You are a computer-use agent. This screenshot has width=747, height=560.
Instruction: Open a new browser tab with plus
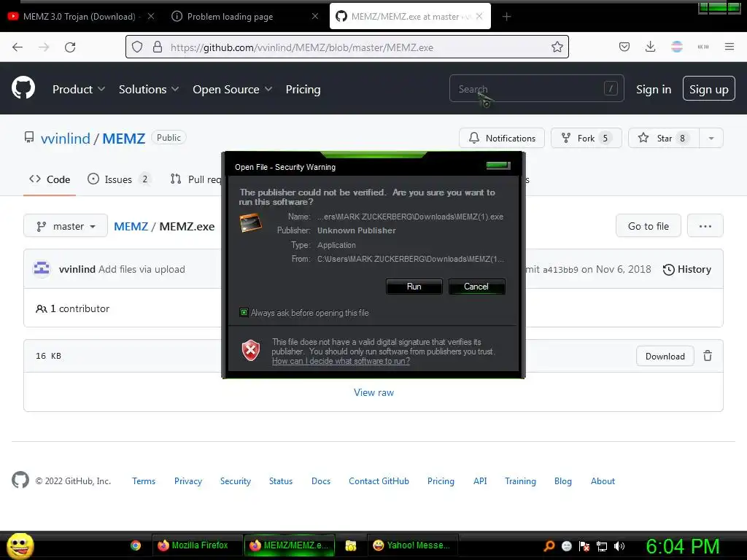[506, 17]
